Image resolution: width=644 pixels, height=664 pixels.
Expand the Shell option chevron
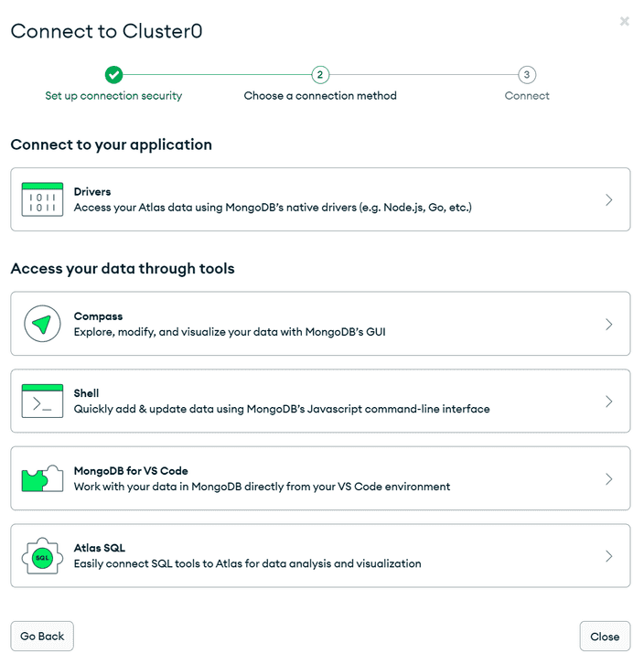pos(609,401)
